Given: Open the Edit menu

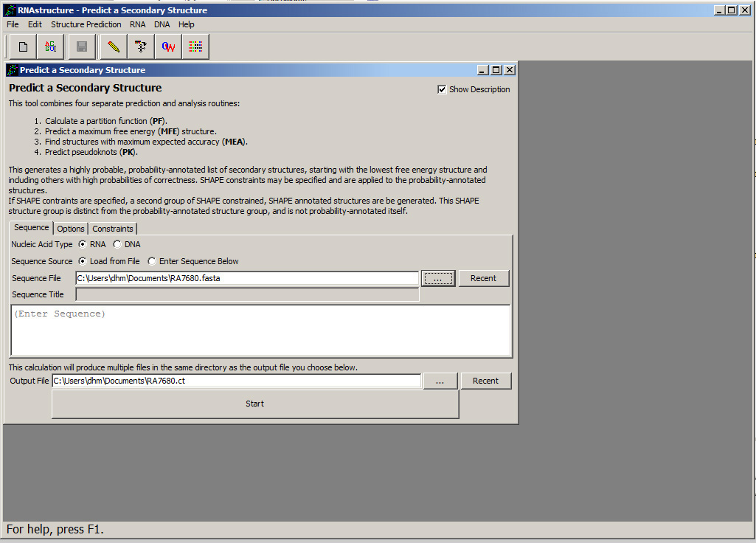Looking at the screenshot, I should [35, 24].
